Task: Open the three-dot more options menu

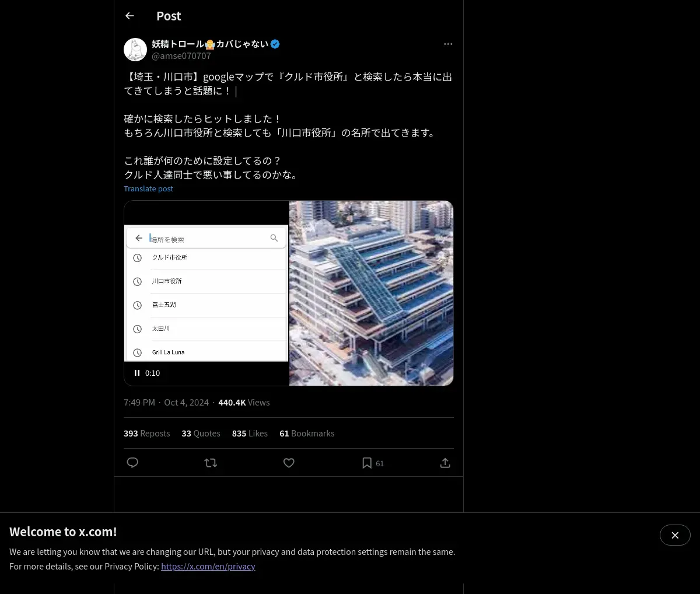Action: click(448, 44)
